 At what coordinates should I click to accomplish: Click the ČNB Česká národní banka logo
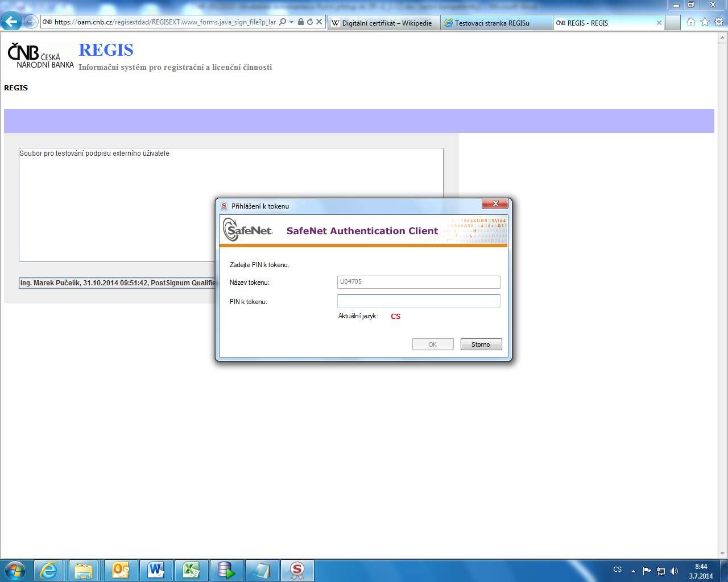tap(40, 56)
